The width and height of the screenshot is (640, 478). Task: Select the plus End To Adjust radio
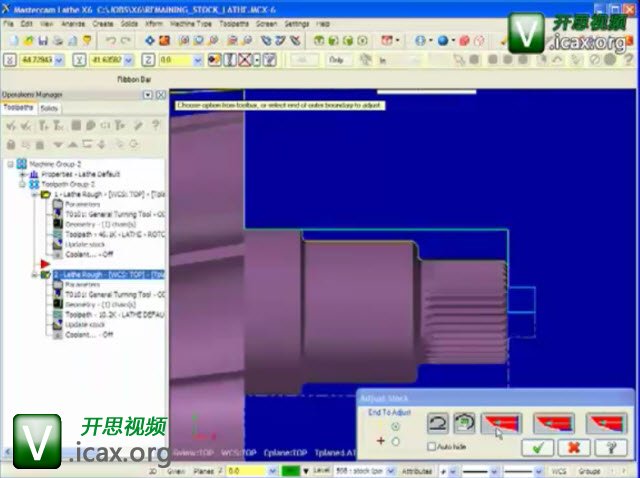point(395,441)
